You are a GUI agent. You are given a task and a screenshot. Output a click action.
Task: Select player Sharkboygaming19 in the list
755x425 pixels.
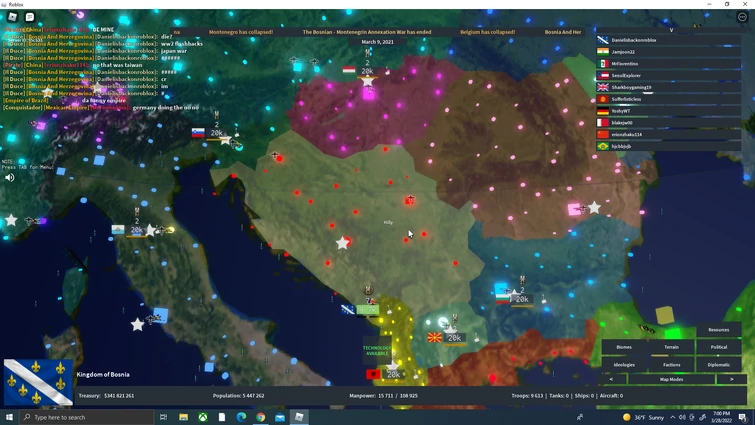[668, 87]
